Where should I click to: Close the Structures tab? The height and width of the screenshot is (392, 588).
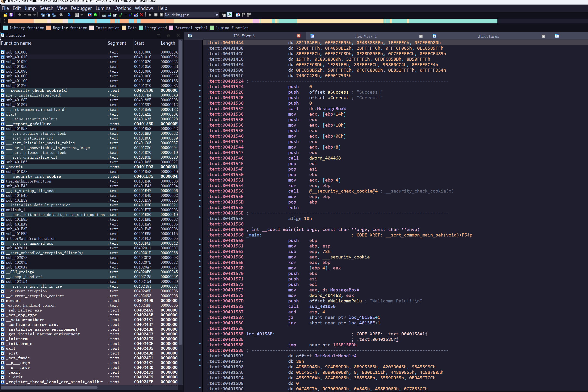pyautogui.click(x=543, y=36)
